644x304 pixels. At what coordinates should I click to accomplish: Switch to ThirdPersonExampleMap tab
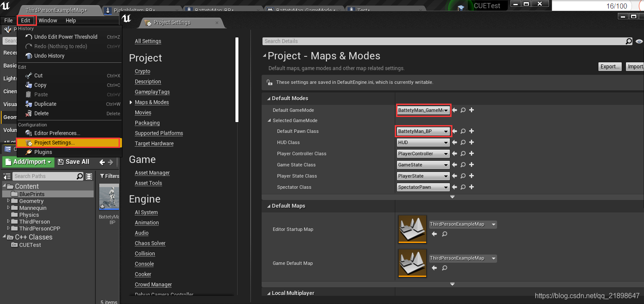[56, 10]
